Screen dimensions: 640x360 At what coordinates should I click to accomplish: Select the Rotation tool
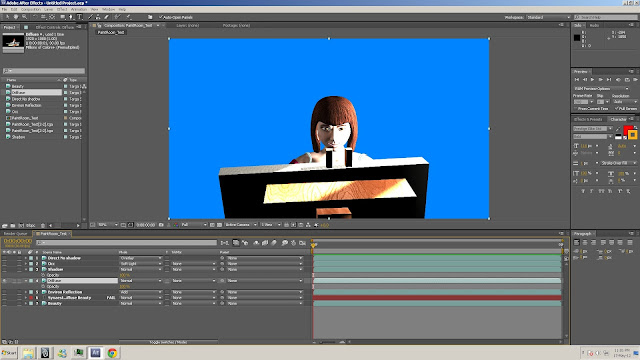pos(35,17)
